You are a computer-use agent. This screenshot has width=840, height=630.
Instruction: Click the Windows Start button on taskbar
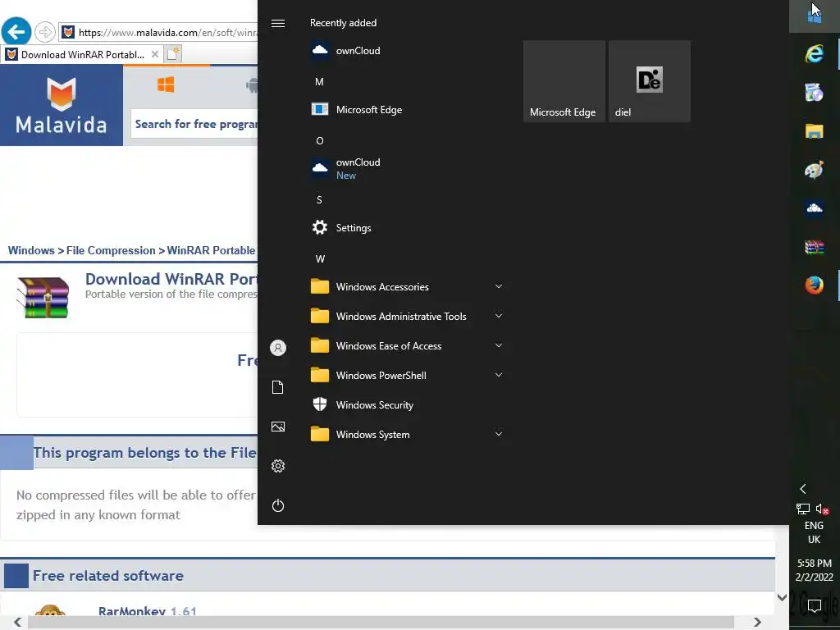coord(815,16)
